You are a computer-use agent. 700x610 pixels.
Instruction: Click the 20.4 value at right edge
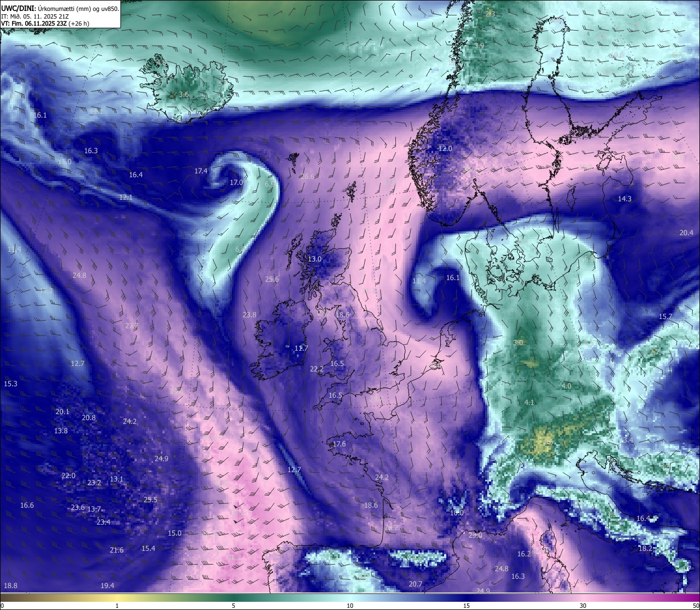click(x=686, y=233)
